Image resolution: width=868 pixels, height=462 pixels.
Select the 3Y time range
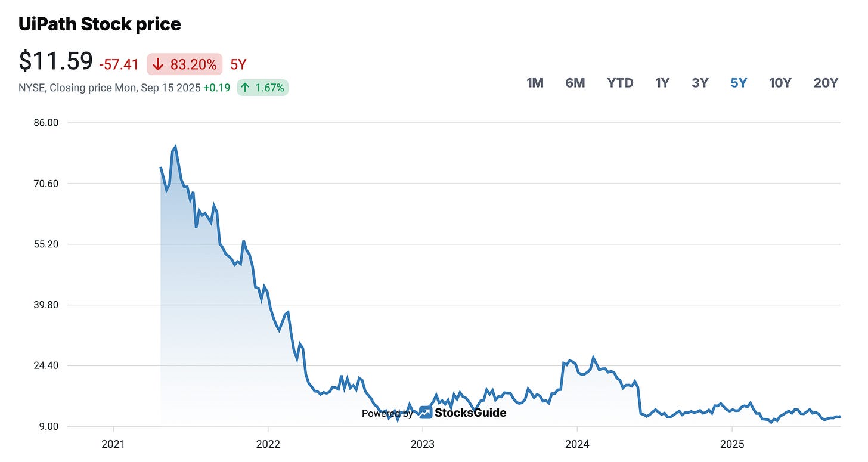coord(700,83)
